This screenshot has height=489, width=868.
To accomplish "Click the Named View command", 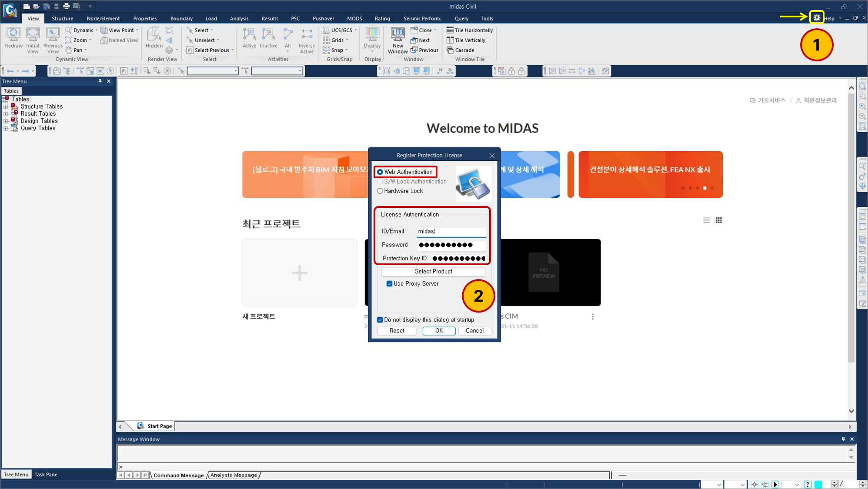I will click(x=119, y=40).
